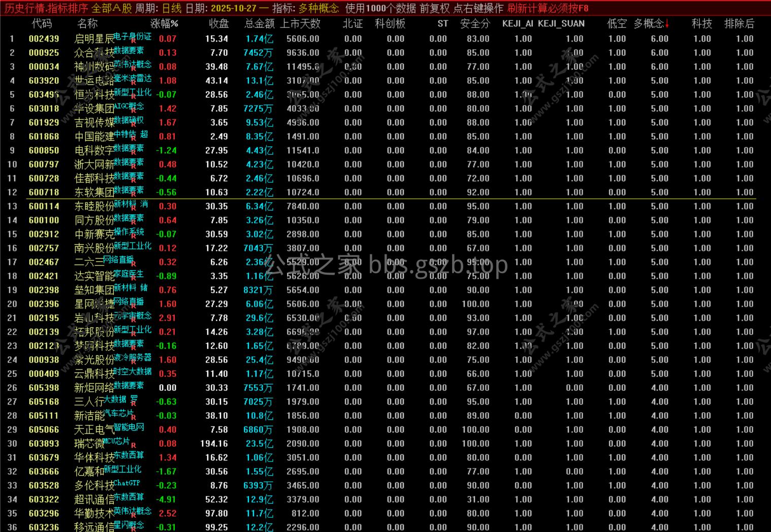This screenshot has height=532, width=771.
Task: Click closing price 194.16
Action: tap(214, 444)
